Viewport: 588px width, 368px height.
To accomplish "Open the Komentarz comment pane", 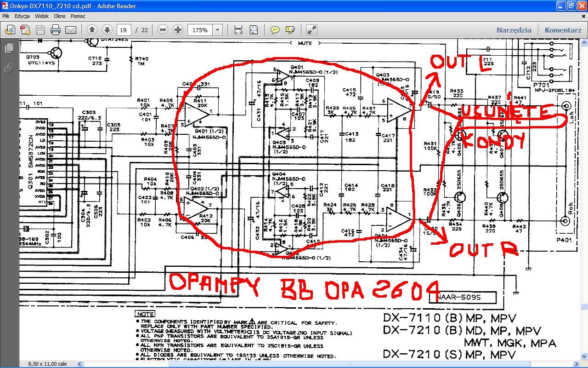I will click(x=563, y=30).
